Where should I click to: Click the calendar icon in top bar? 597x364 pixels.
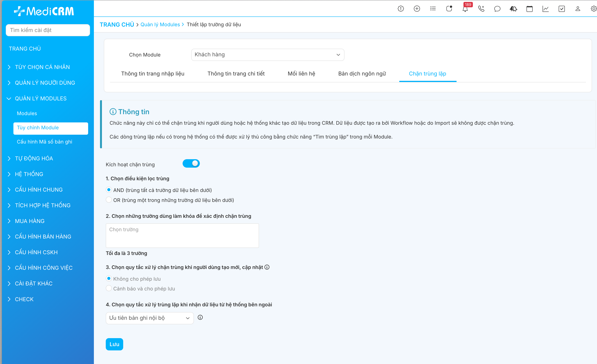[x=529, y=9]
